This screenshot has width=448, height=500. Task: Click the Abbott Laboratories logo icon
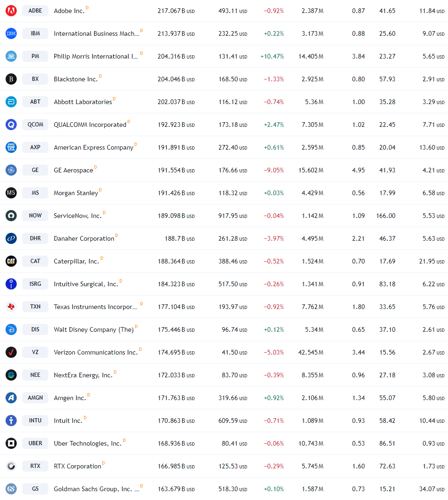click(11, 102)
